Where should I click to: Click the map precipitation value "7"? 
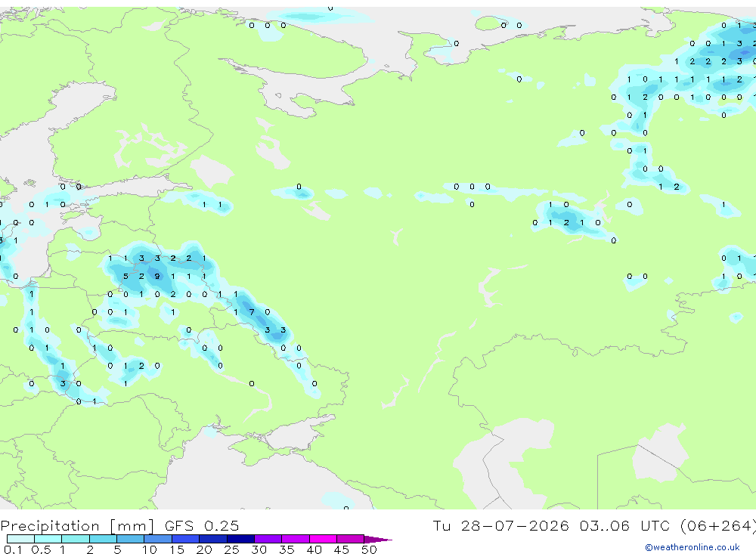(x=252, y=312)
